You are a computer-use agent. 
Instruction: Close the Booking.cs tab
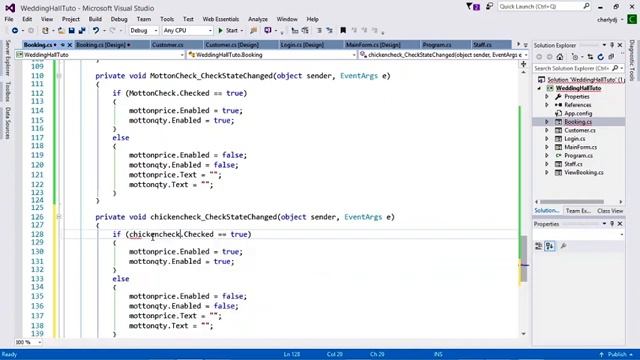click(70, 45)
